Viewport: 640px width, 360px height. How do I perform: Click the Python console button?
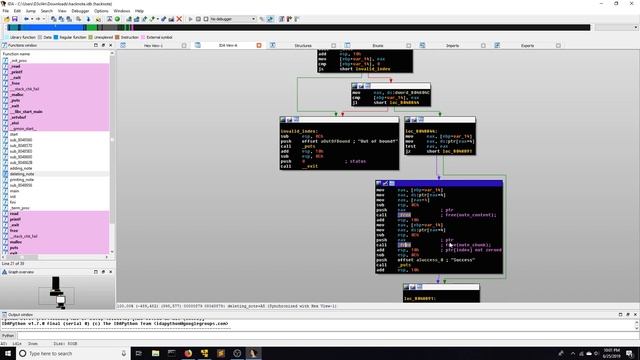click(8, 336)
